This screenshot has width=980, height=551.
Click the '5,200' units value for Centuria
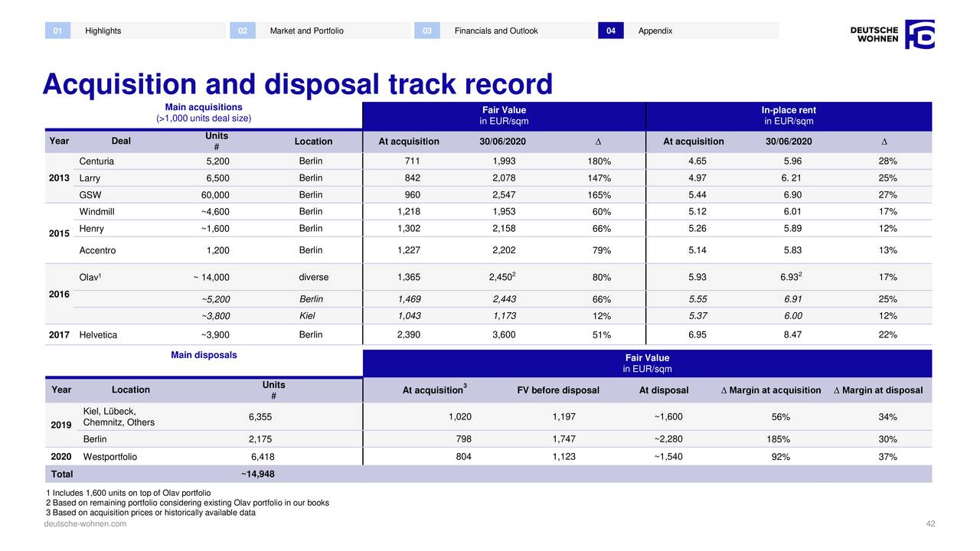point(218,161)
